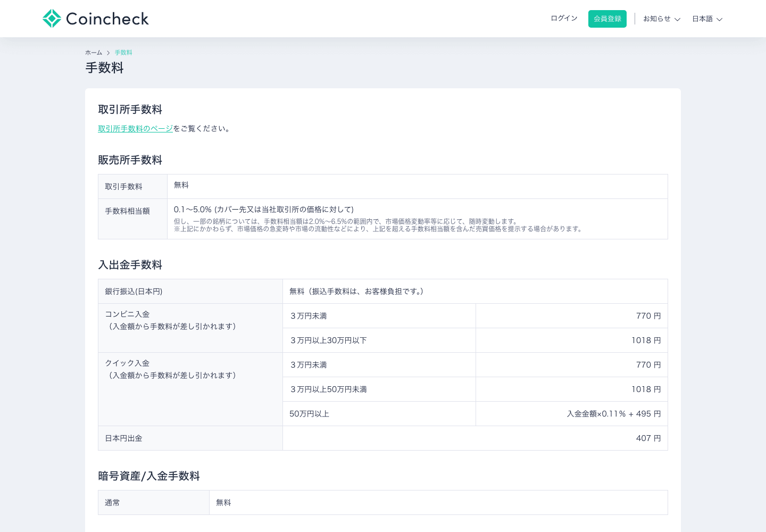This screenshot has height=532, width=766.
Task: Click the 入金金額×0.11% + 495 円 value
Action: click(614, 414)
